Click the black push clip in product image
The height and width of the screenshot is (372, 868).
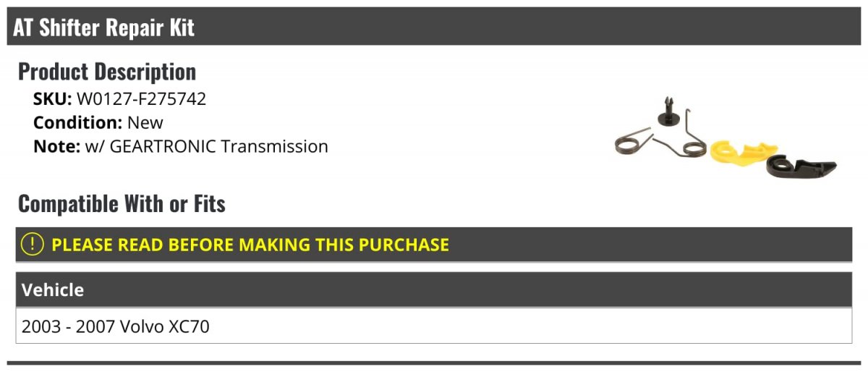[x=666, y=112]
